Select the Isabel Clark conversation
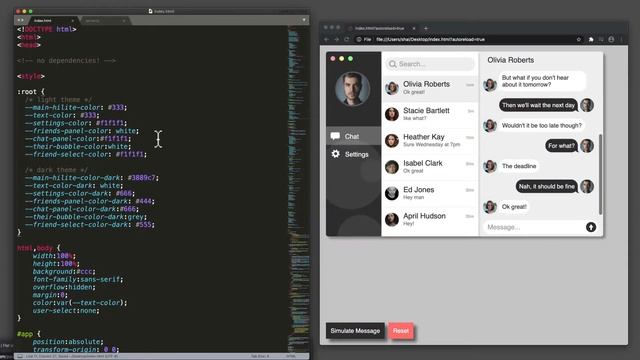 [x=430, y=167]
